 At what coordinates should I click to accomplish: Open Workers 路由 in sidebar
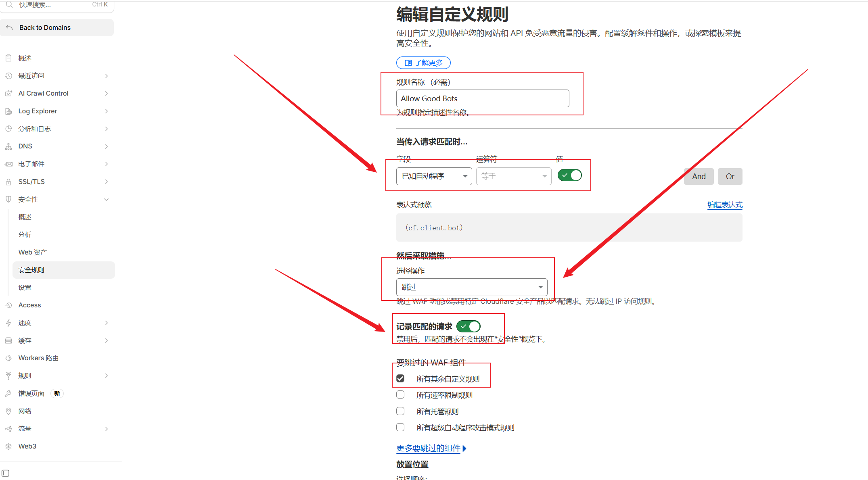pyautogui.click(x=38, y=358)
